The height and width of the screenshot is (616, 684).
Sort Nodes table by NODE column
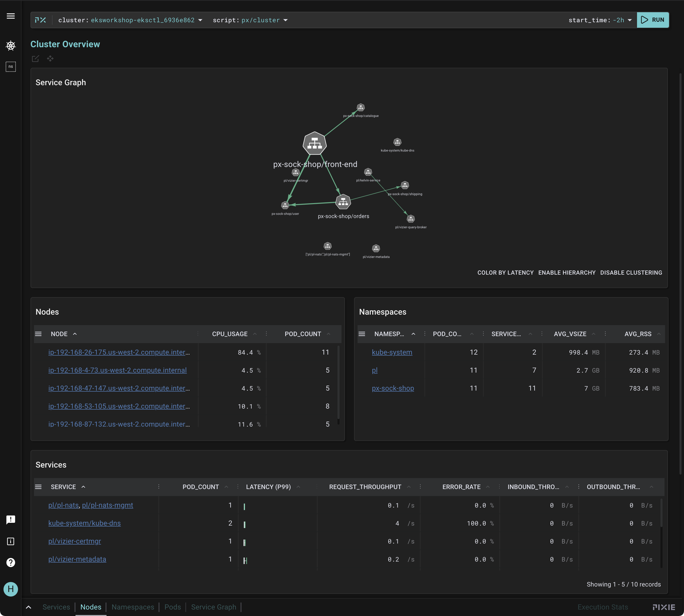pos(64,334)
